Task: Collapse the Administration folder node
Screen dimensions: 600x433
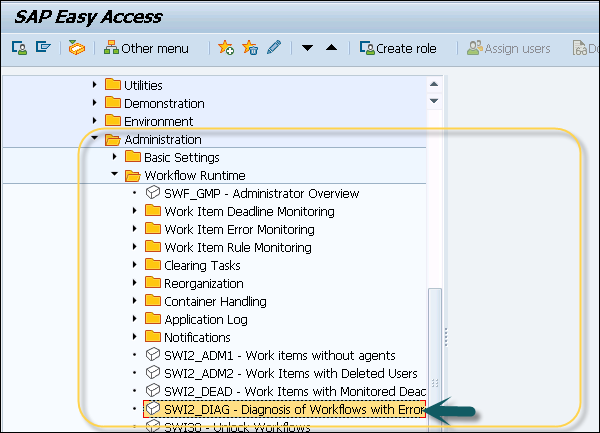Action: [95, 139]
